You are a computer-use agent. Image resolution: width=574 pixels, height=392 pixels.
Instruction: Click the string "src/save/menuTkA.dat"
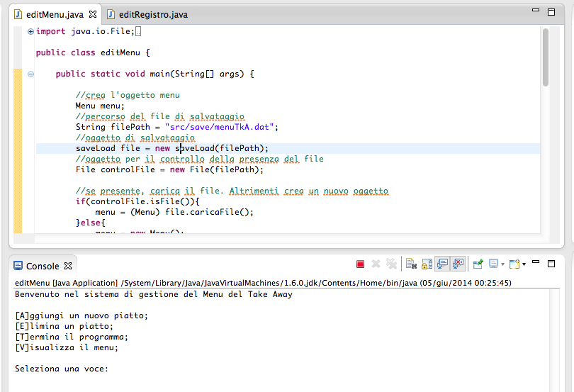pyautogui.click(x=220, y=127)
